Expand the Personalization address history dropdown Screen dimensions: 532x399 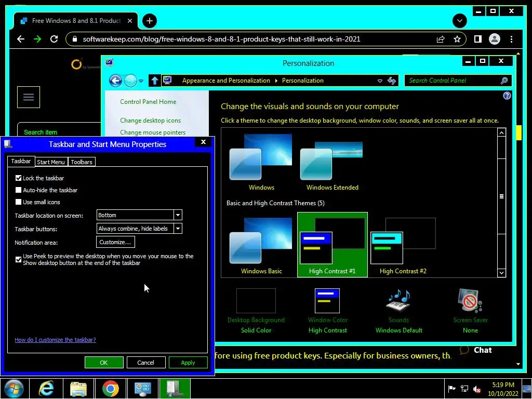tap(380, 81)
